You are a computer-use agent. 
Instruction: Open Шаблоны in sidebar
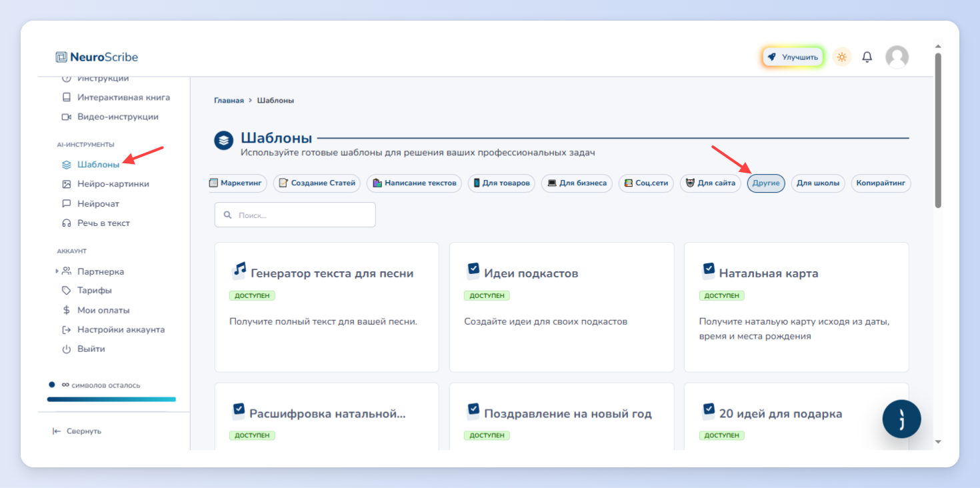tap(91, 164)
